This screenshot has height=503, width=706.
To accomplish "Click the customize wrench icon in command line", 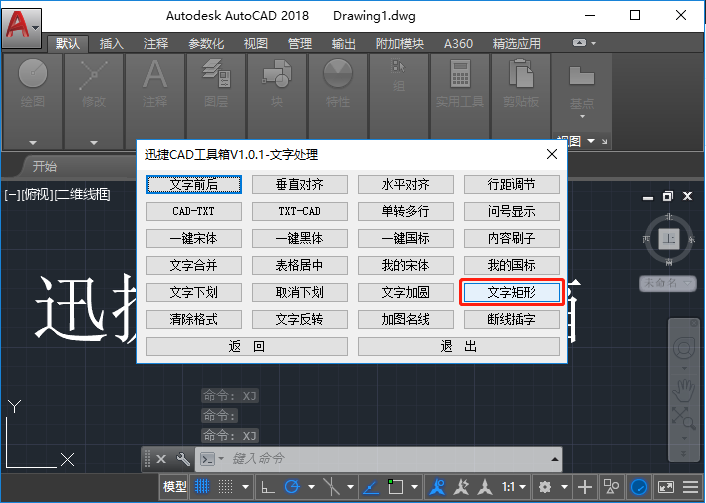I will tap(183, 459).
